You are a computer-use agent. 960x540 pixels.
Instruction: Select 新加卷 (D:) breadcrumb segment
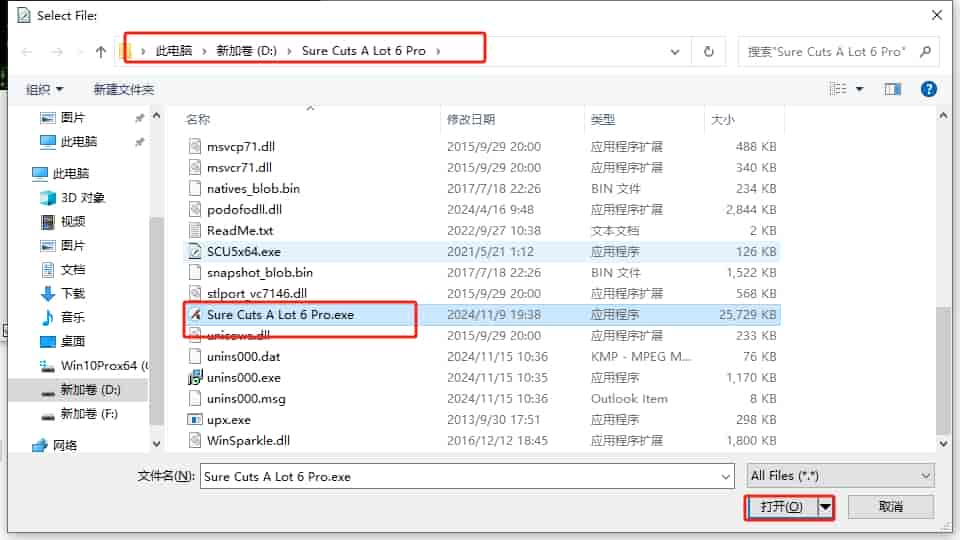246,51
